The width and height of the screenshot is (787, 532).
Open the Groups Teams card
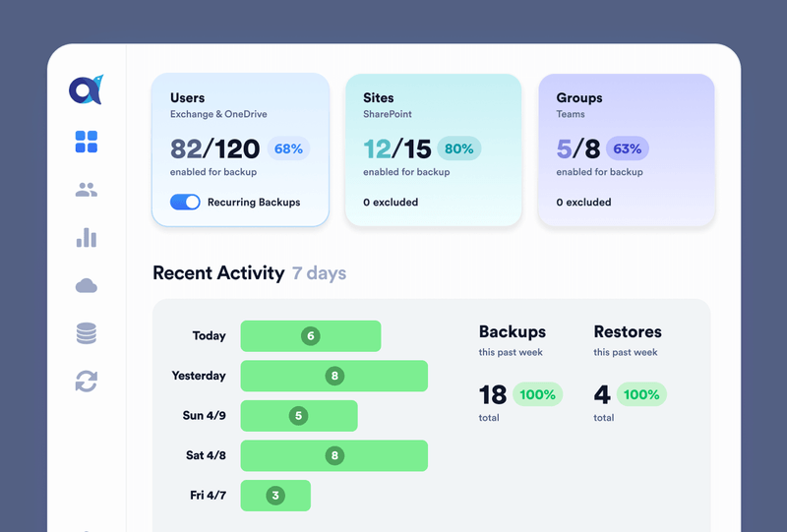(x=627, y=149)
